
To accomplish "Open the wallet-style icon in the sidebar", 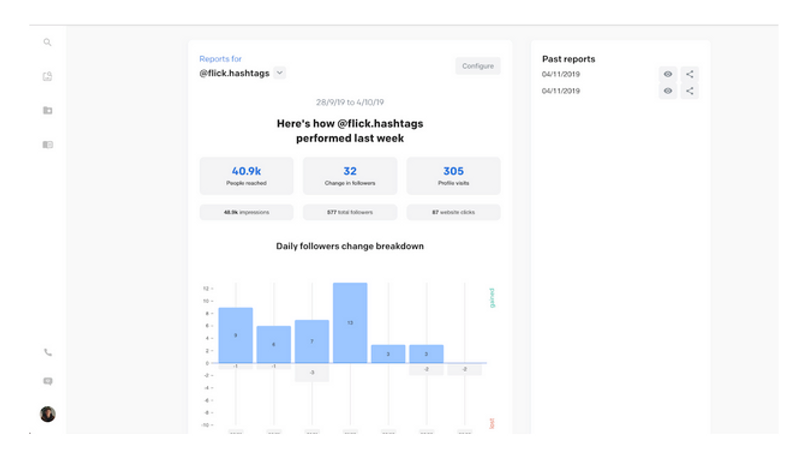I will [x=47, y=144].
